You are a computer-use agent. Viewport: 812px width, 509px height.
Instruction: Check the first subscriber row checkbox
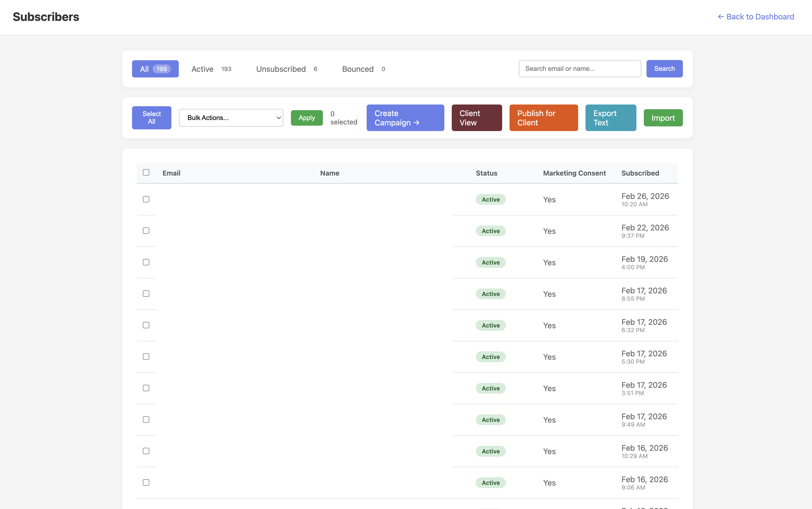[146, 199]
